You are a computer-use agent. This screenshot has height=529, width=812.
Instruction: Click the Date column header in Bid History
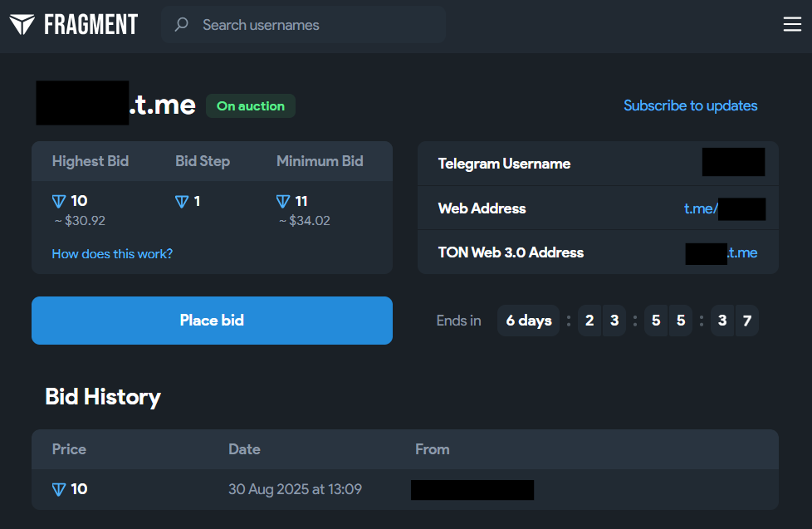pos(244,449)
